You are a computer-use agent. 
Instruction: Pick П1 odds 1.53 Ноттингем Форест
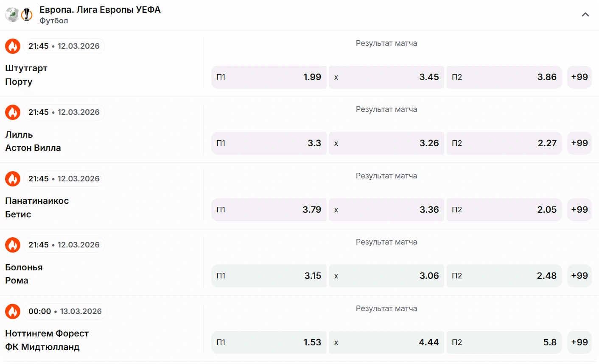point(269,342)
